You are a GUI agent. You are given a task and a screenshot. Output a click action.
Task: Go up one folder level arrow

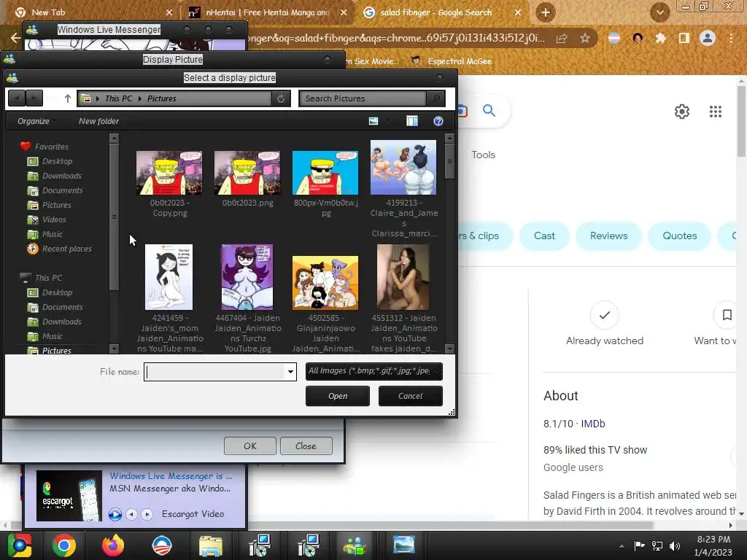[68, 98]
